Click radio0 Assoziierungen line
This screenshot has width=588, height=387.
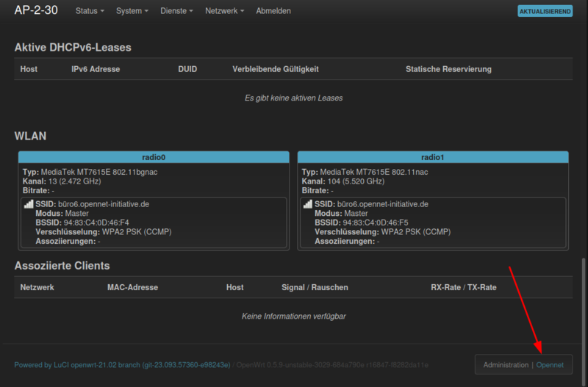pyautogui.click(x=68, y=242)
